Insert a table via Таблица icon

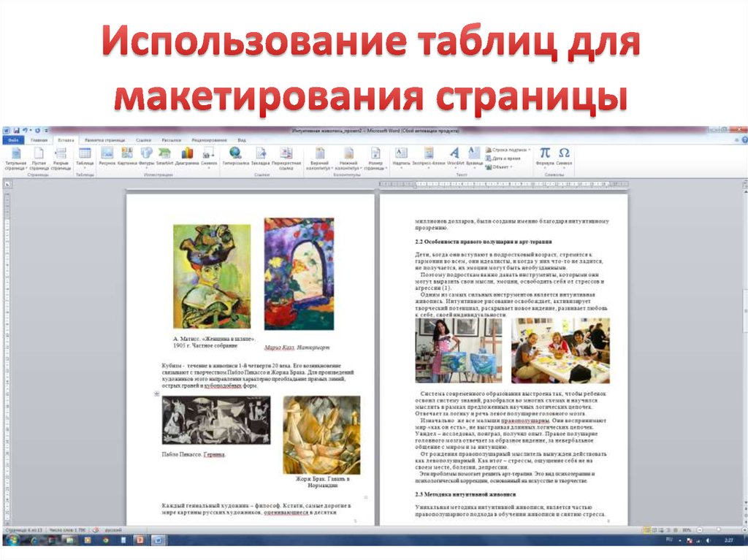point(85,156)
